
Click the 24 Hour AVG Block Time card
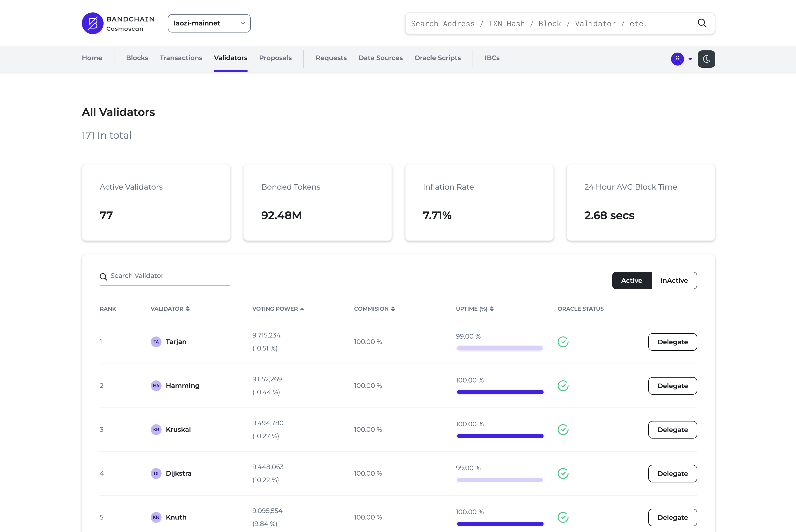coord(641,203)
